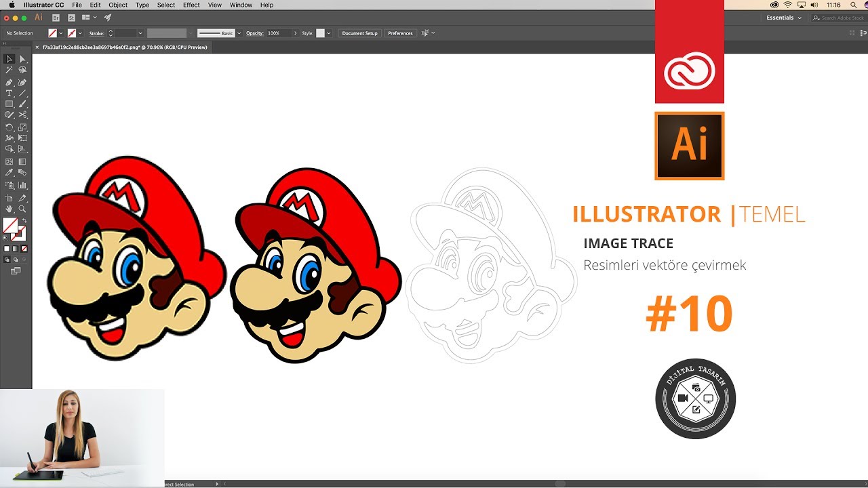Select the Width tool
The image size is (868, 488).
pyautogui.click(x=9, y=138)
